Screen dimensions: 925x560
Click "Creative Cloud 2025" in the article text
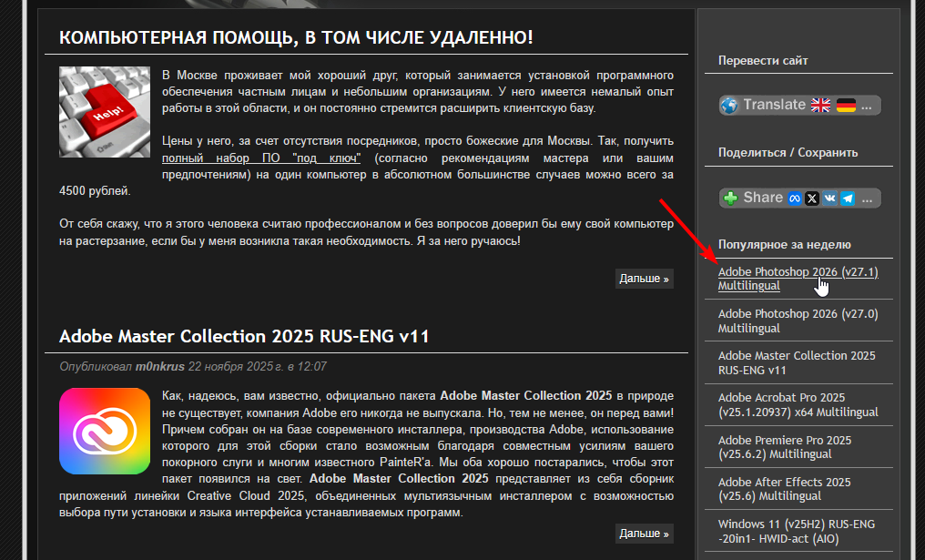coord(246,495)
